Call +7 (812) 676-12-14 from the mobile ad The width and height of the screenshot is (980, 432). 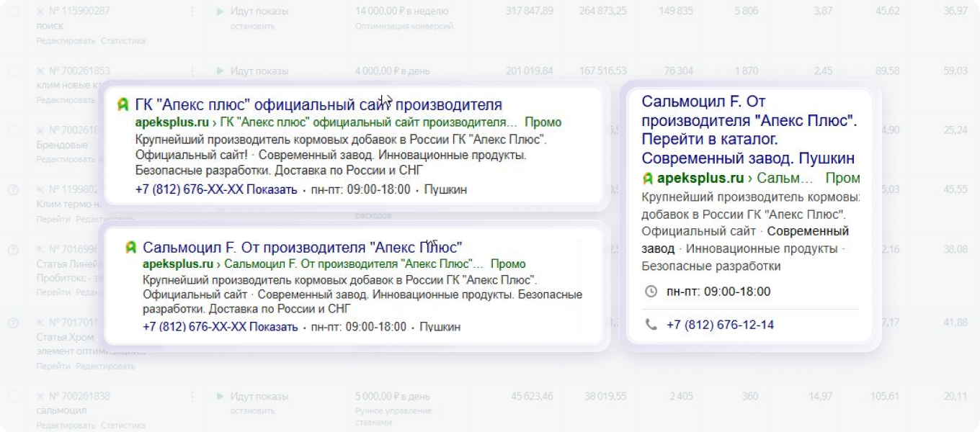tap(720, 325)
